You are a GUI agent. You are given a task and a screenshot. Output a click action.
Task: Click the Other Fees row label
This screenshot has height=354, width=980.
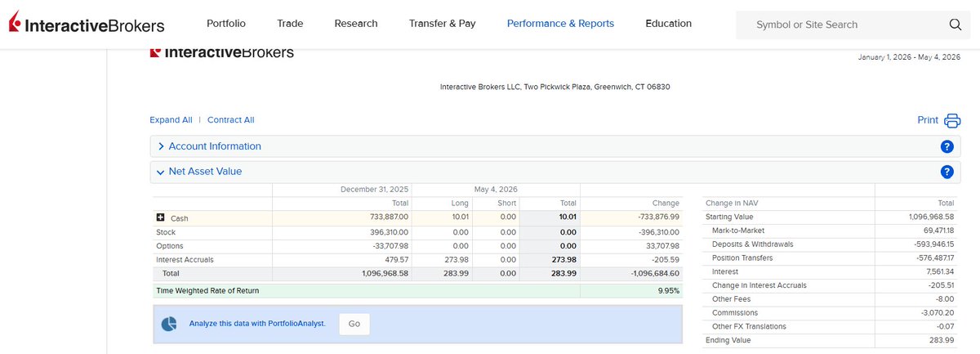pyautogui.click(x=731, y=299)
